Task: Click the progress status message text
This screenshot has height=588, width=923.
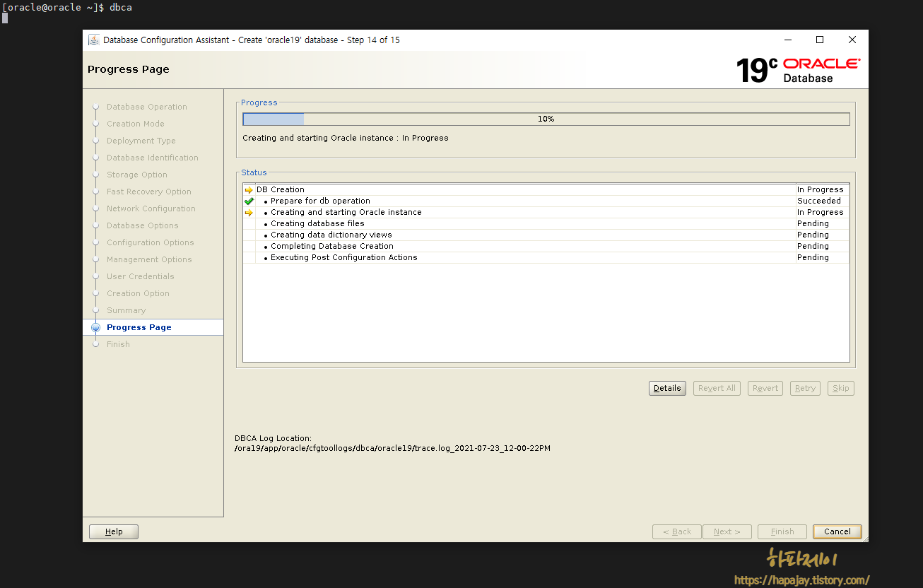Action: 346,138
